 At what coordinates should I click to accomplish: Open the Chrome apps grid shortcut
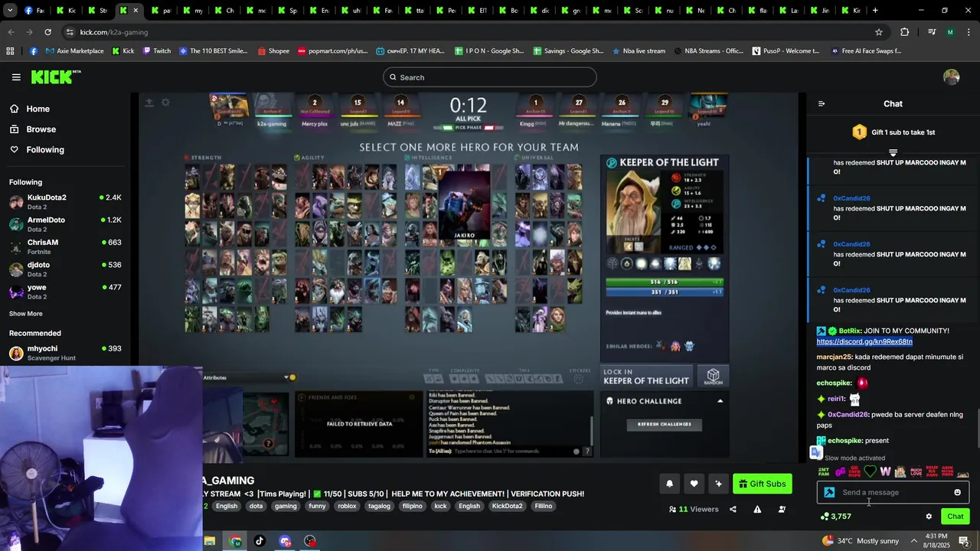coord(10,51)
